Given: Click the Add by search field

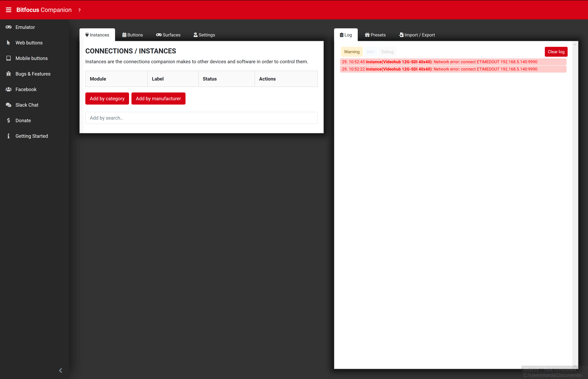Looking at the screenshot, I should coord(201,118).
